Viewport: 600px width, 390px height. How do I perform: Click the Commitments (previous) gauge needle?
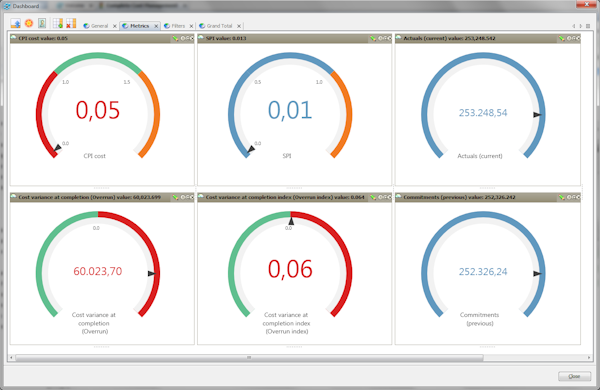(538, 274)
